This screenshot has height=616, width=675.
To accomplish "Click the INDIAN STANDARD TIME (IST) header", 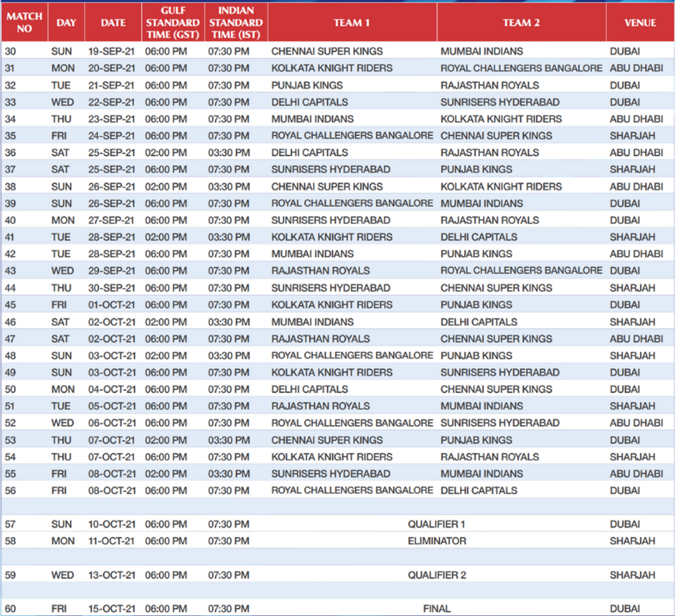I will pos(236,22).
